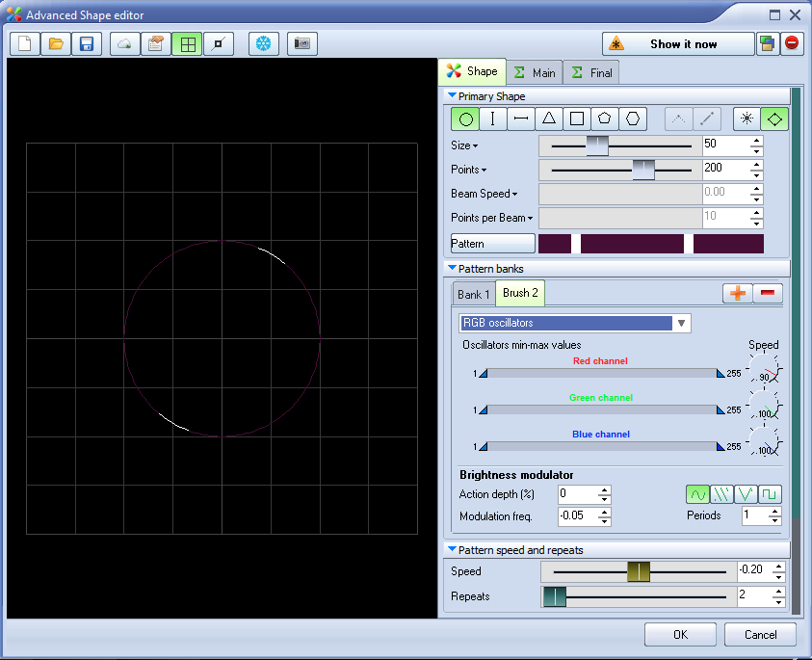Toggle the grid display button
Viewport: 812px width, 660px height.
click(x=187, y=44)
